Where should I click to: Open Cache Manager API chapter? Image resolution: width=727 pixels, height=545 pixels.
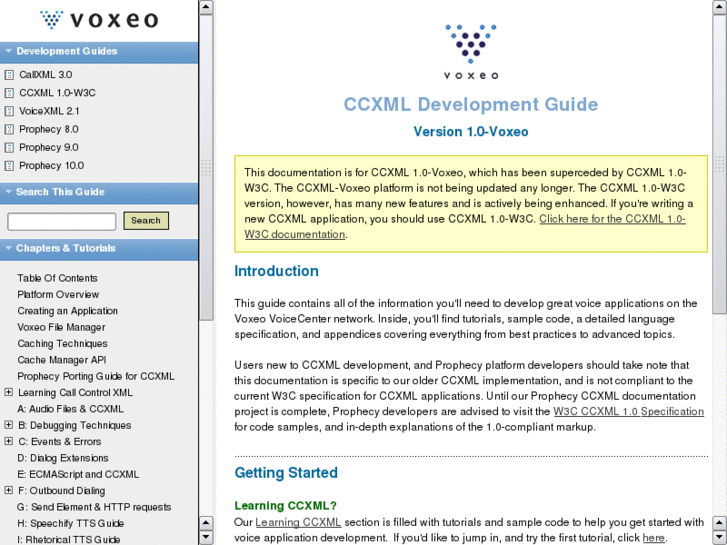click(x=62, y=360)
